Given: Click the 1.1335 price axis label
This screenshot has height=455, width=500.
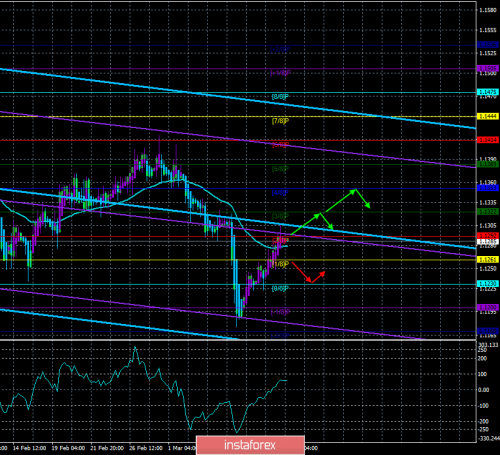Looking at the screenshot, I should [x=488, y=202].
